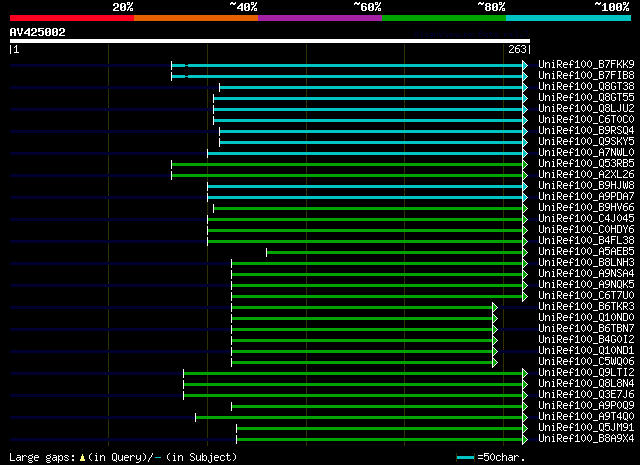The image size is (640, 465).
Task: Click the green alignment bar for Q53RB5
Action: tap(347, 165)
